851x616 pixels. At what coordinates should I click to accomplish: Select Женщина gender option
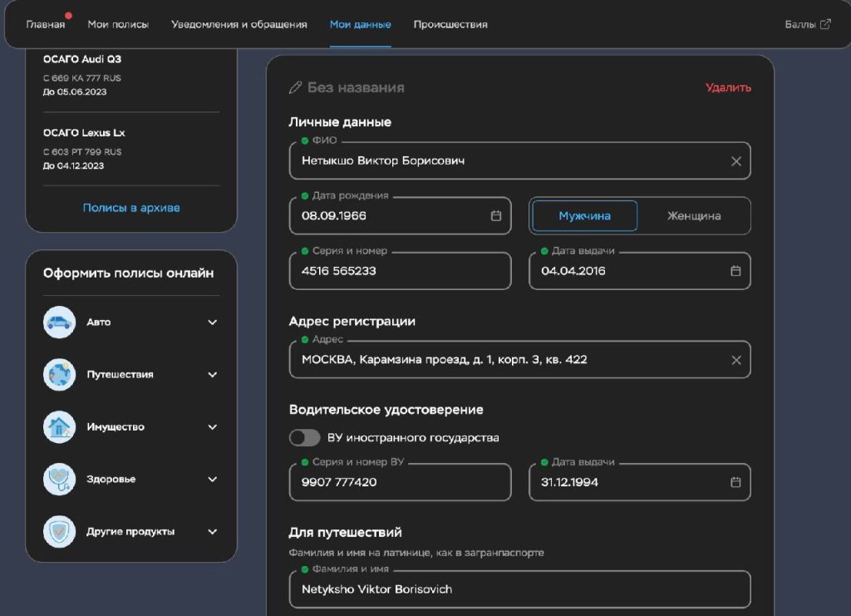[x=694, y=216]
